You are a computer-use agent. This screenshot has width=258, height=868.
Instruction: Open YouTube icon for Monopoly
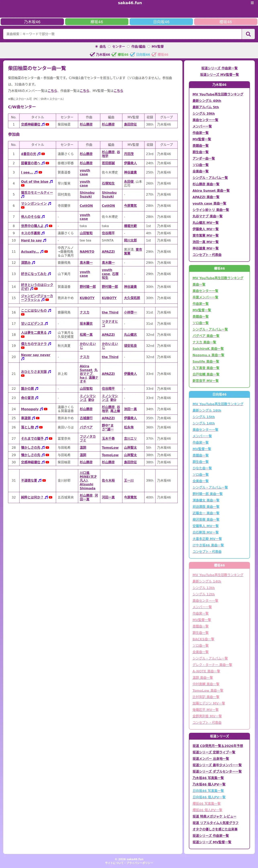[46, 409]
